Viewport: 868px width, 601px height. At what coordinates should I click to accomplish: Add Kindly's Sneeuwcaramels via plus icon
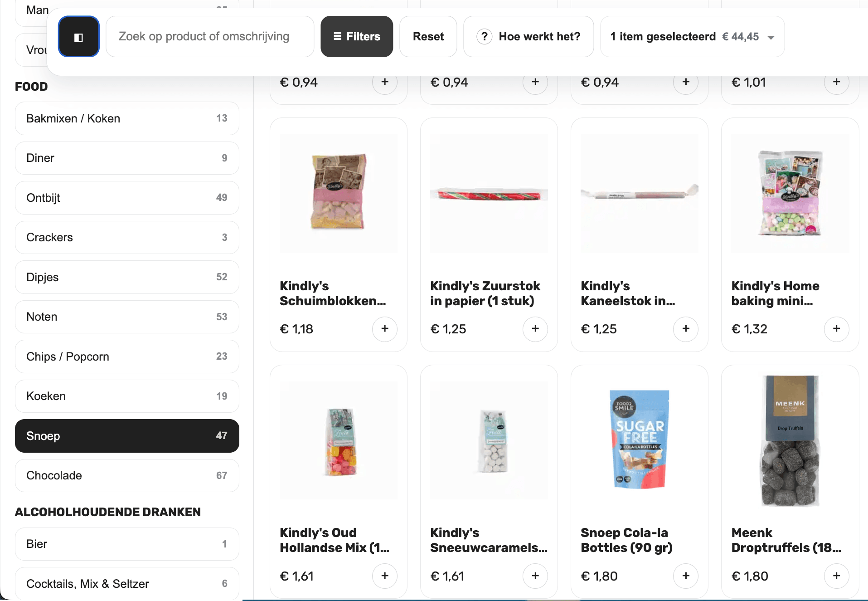point(535,576)
